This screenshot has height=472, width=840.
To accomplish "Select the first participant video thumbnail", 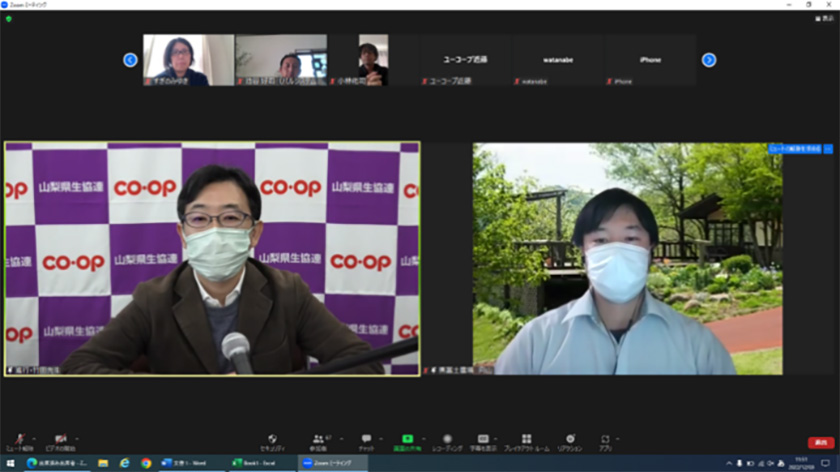I will 189,60.
